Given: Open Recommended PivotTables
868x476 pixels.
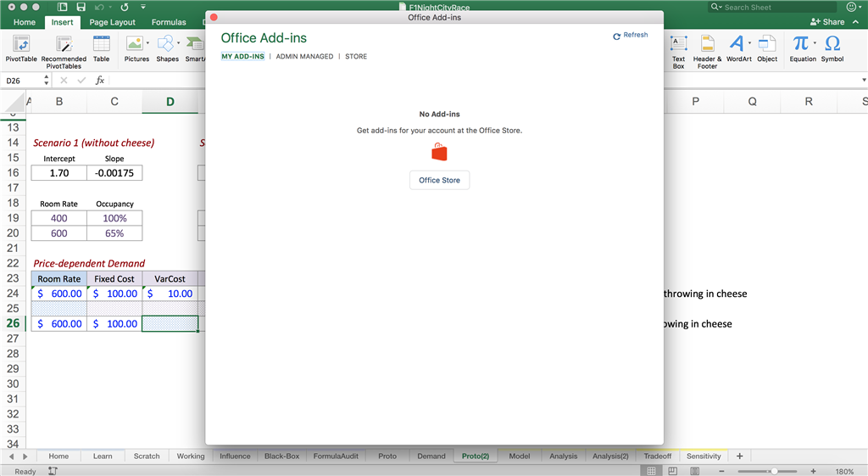Looking at the screenshot, I should pos(64,51).
